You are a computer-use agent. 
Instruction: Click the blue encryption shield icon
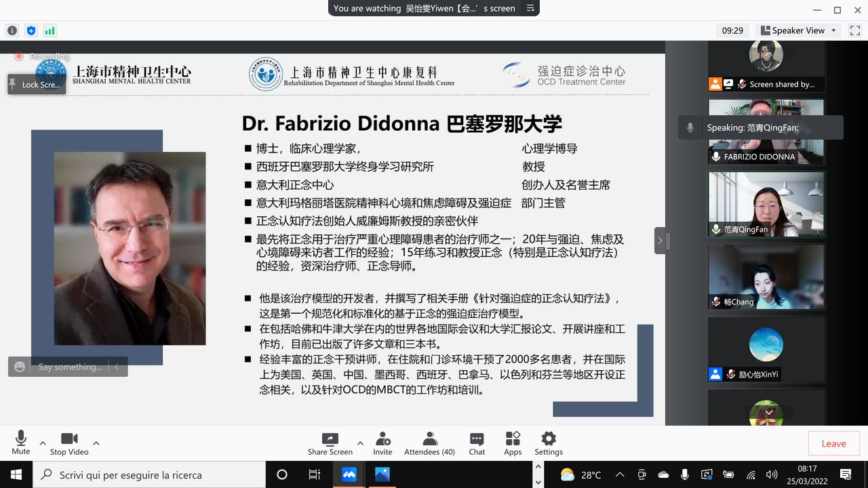[31, 30]
